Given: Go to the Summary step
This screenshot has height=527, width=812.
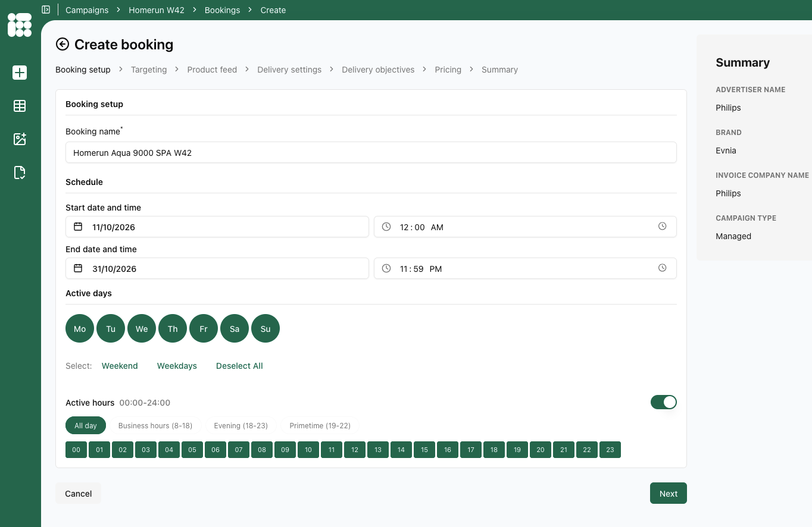Looking at the screenshot, I should [x=499, y=70].
